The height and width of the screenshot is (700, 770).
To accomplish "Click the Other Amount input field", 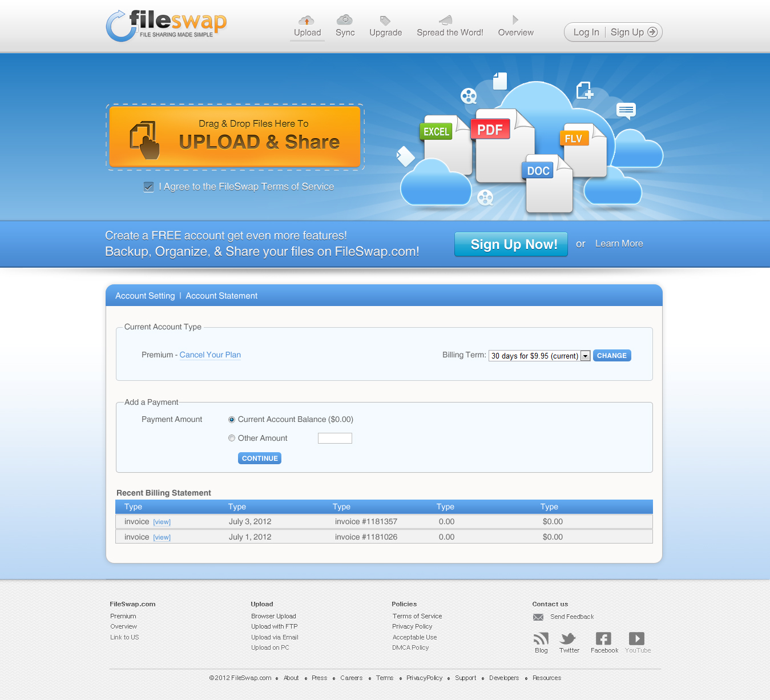I will point(335,438).
